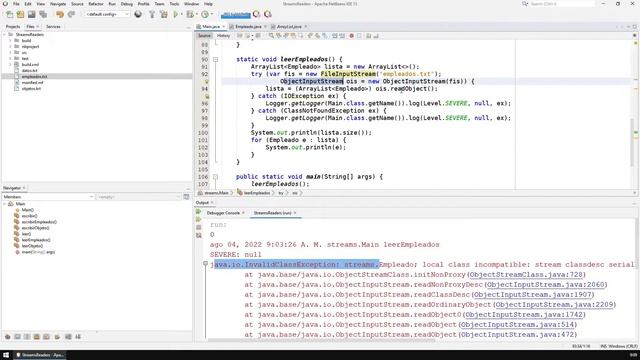The image size is (640, 360).
Task: Open the Tools menu
Action: pyautogui.click(x=174, y=4)
